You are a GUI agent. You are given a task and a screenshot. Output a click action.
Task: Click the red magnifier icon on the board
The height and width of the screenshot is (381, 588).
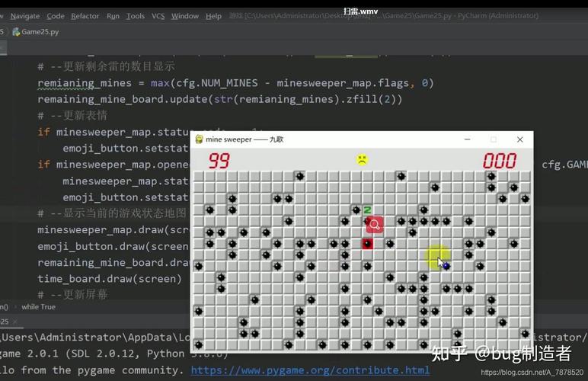pyautogui.click(x=375, y=225)
